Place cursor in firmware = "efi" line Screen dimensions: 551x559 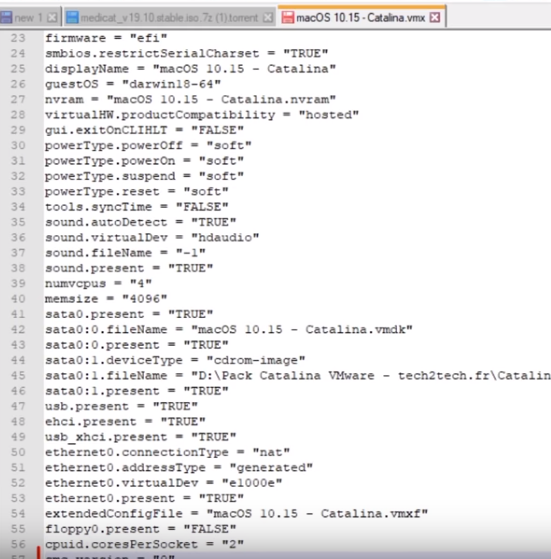click(x=106, y=38)
